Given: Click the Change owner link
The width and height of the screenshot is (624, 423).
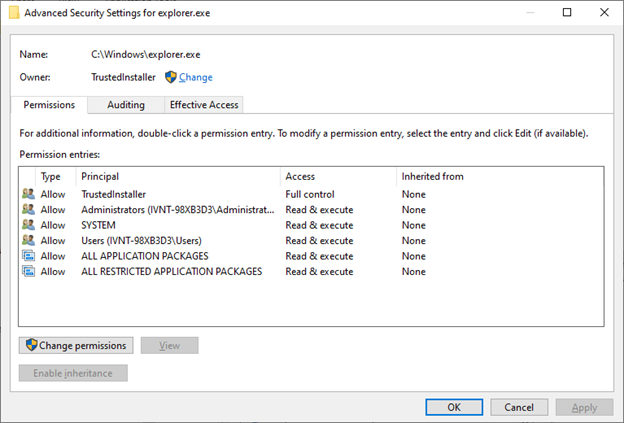Looking at the screenshot, I should 196,77.
